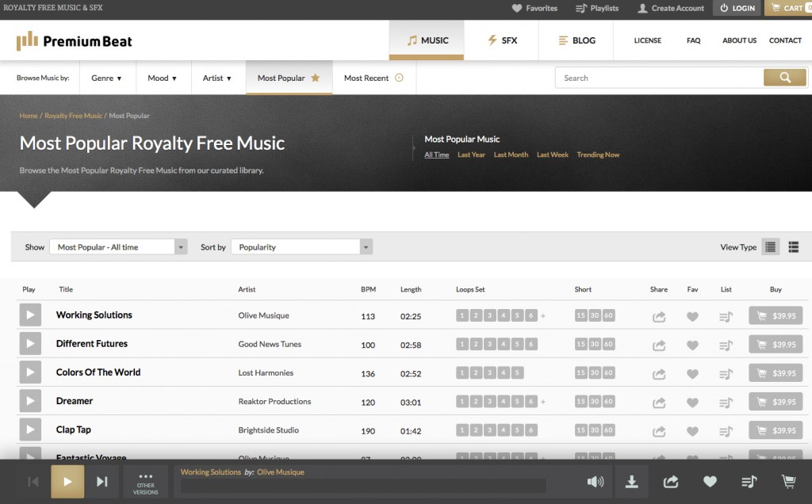This screenshot has width=812, height=504.
Task: Open the Sort by Popularity dropdown
Action: pyautogui.click(x=301, y=246)
